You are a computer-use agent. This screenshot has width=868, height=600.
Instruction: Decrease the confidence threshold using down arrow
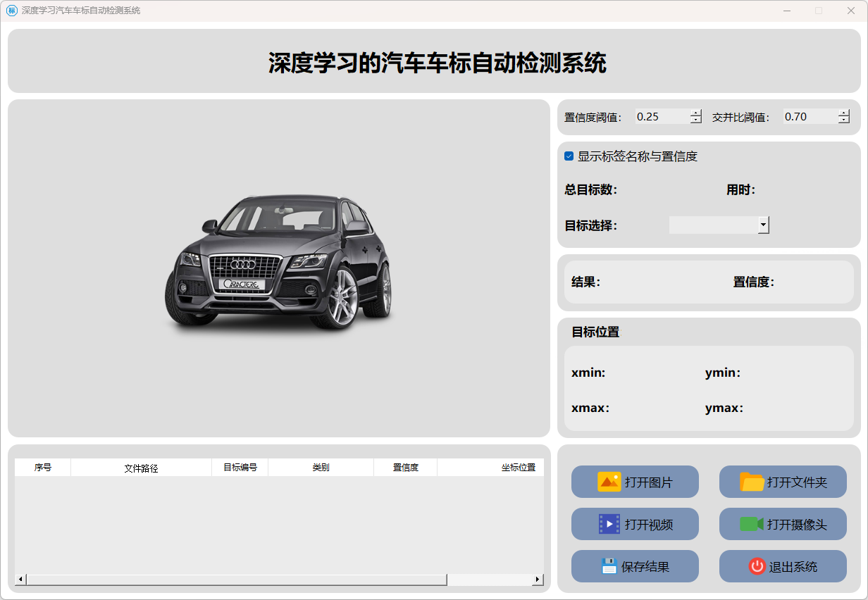pos(696,120)
